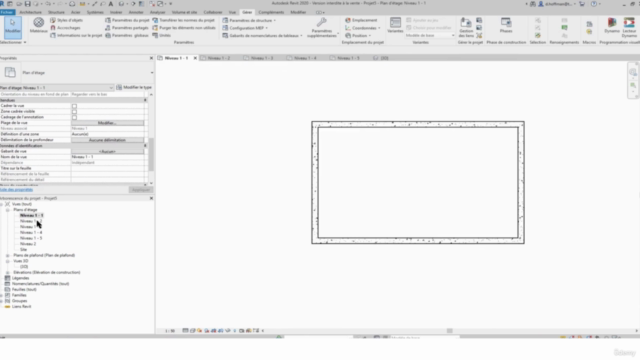The height and width of the screenshot is (360, 640).
Task: Toggle Zone cadrée visible checkbox
Action: [74, 111]
